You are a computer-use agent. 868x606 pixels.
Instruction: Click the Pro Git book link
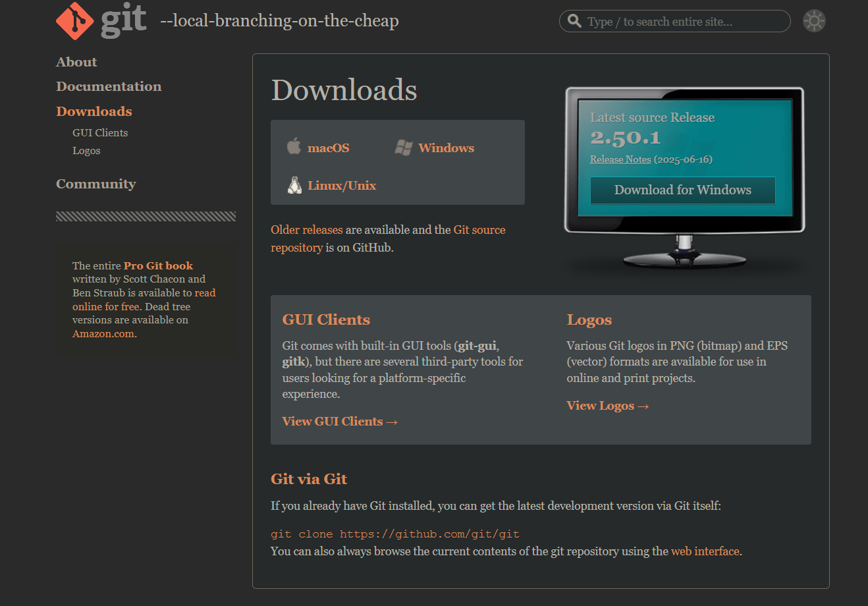coord(158,265)
